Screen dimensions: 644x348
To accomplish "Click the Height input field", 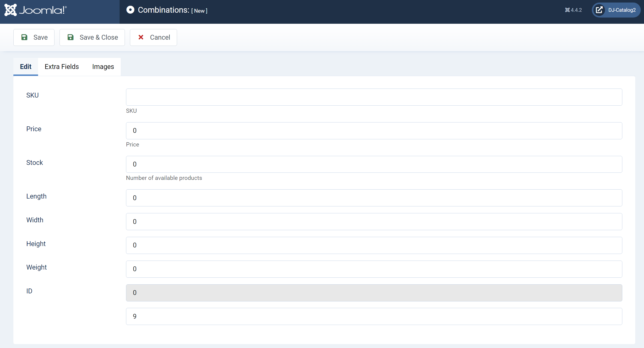I will [374, 245].
